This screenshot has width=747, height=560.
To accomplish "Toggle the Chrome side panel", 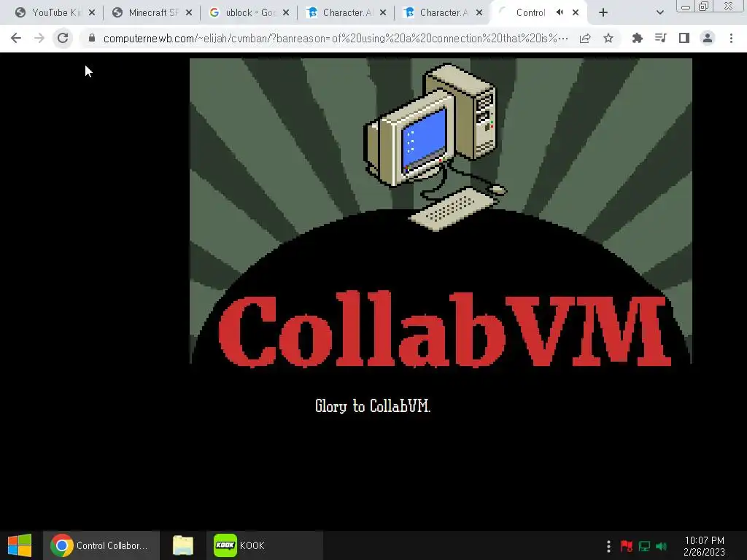I will click(x=684, y=38).
